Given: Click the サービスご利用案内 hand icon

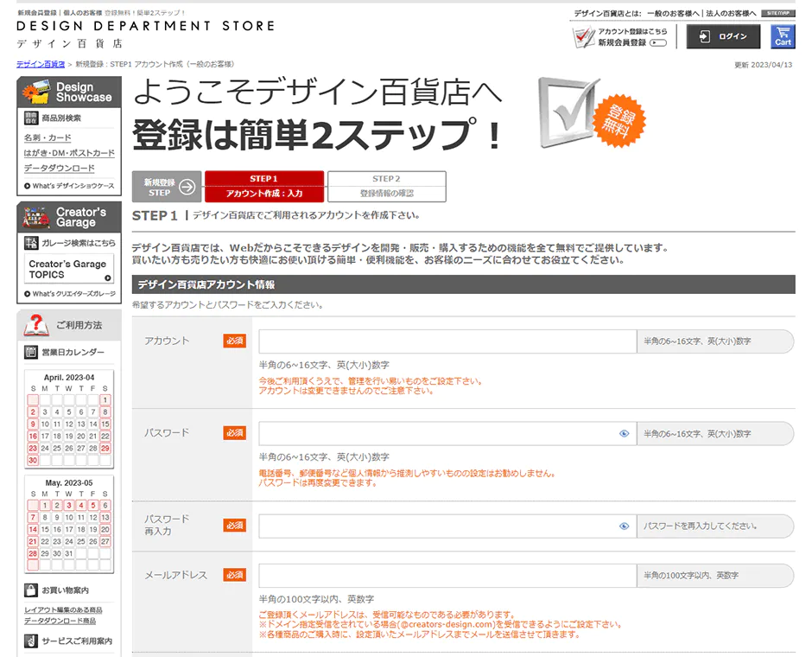Looking at the screenshot, I should 31,641.
